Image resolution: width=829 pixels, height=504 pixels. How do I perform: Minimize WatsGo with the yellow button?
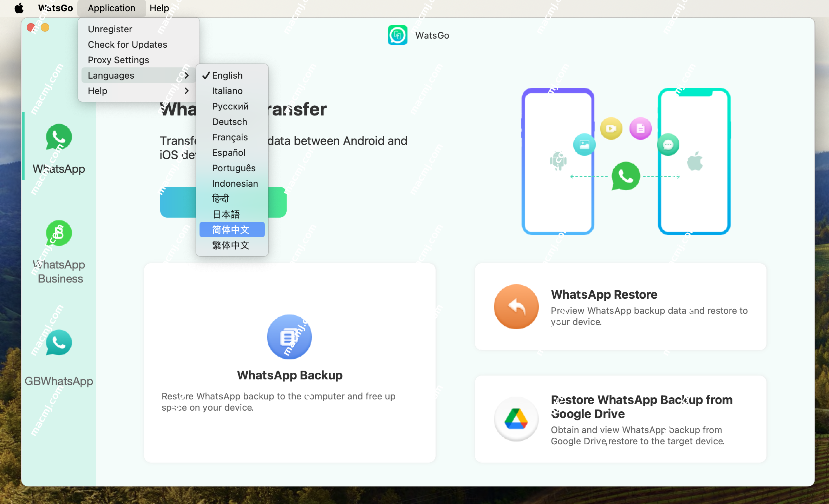pos(45,27)
